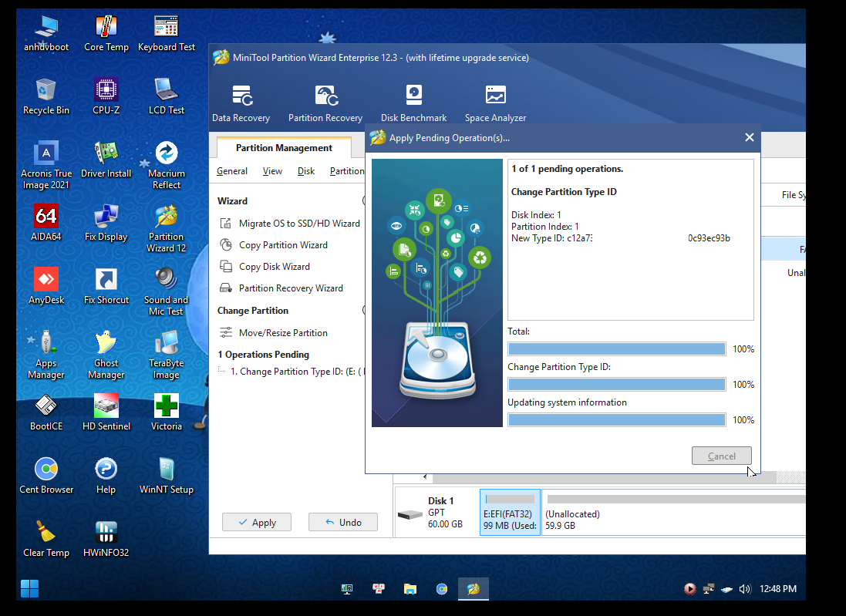846x616 pixels.
Task: Open File Explorer from taskbar
Action: click(410, 588)
